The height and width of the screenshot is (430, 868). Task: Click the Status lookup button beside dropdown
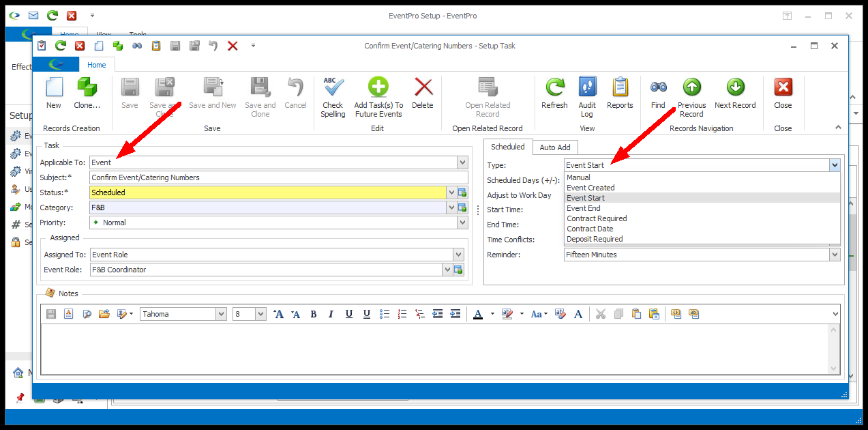[461, 192]
